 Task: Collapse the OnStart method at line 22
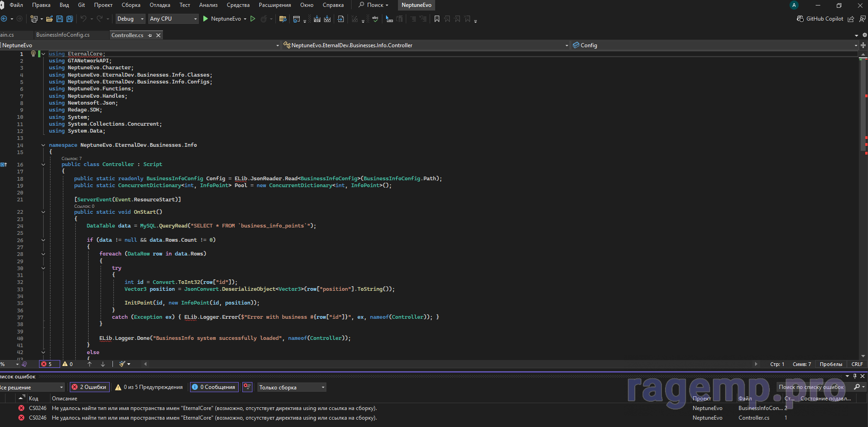(x=43, y=212)
